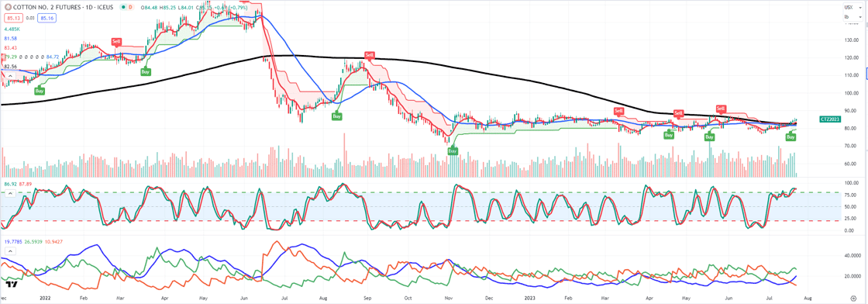Click the market status dot indicator
The height and width of the screenshot is (304, 868).
[123, 7]
